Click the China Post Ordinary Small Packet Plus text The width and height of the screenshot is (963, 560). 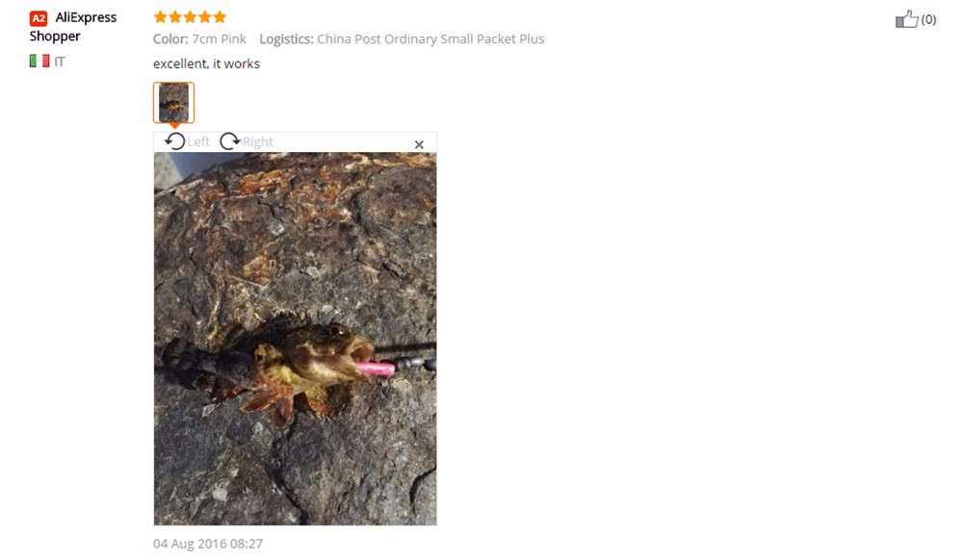430,39
